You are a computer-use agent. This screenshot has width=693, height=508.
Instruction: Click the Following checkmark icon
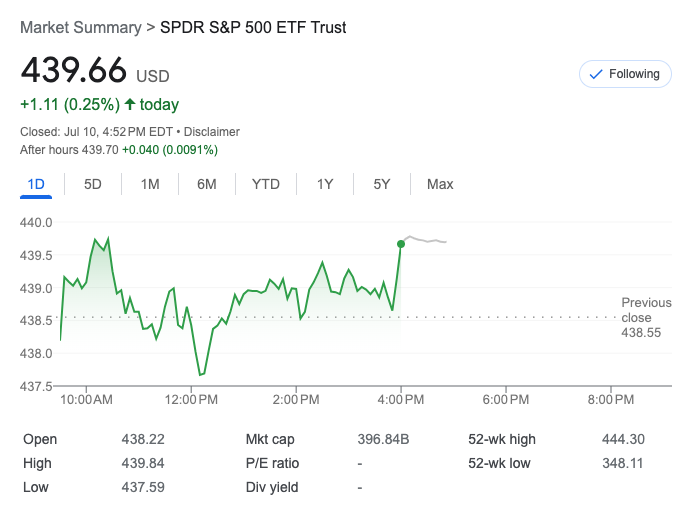coord(597,74)
